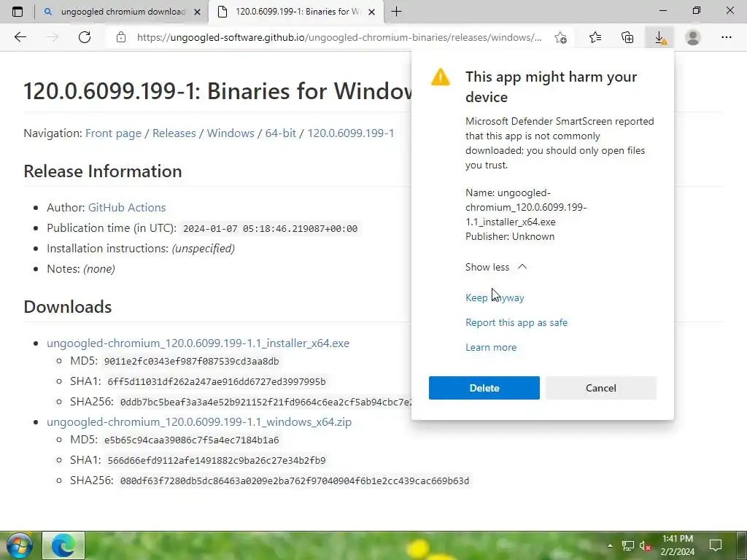The height and width of the screenshot is (560, 747).
Task: View site information lock icon
Action: (121, 37)
